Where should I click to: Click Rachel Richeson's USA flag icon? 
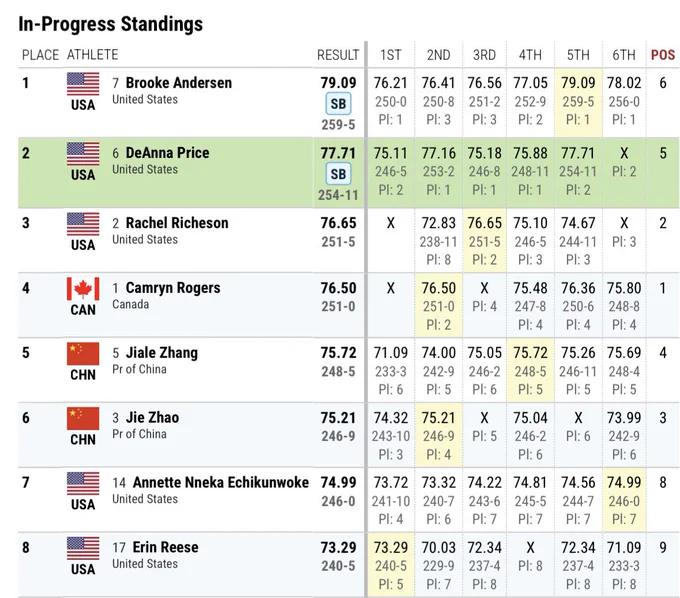83,224
